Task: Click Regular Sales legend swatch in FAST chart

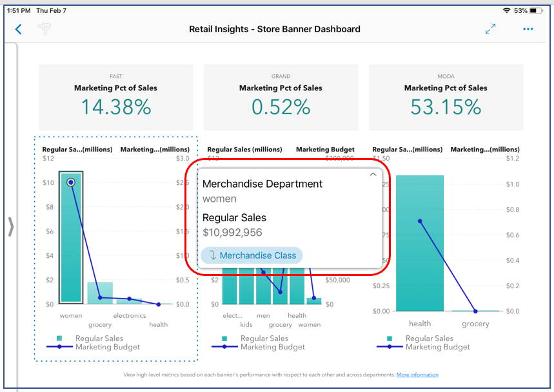Action: click(59, 338)
